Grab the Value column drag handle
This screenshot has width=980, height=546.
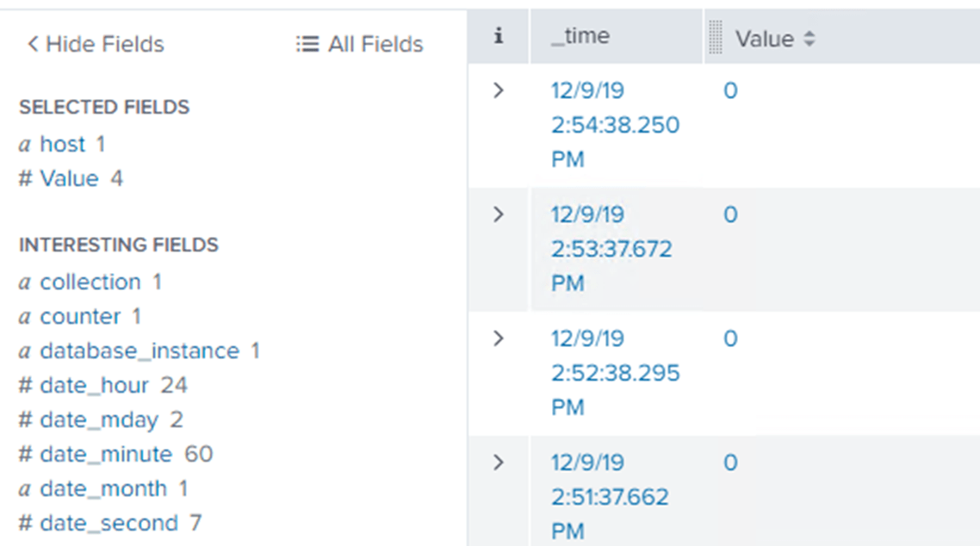coord(716,38)
